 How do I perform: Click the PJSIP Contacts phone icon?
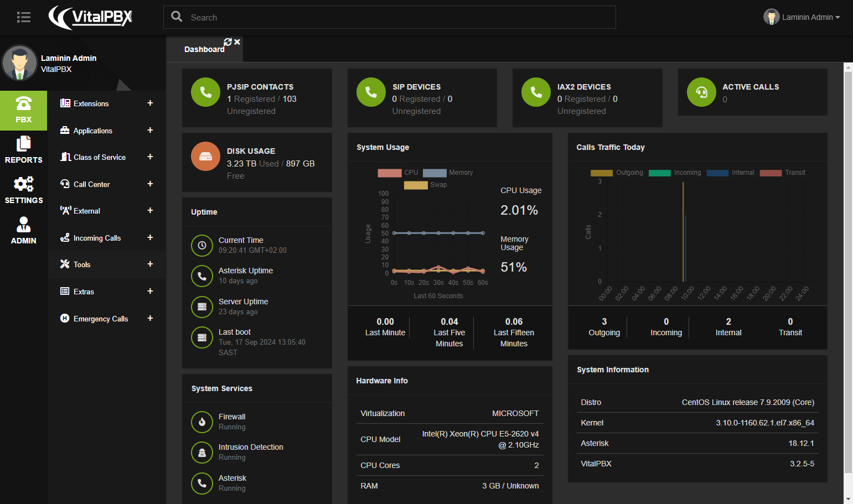click(x=205, y=92)
